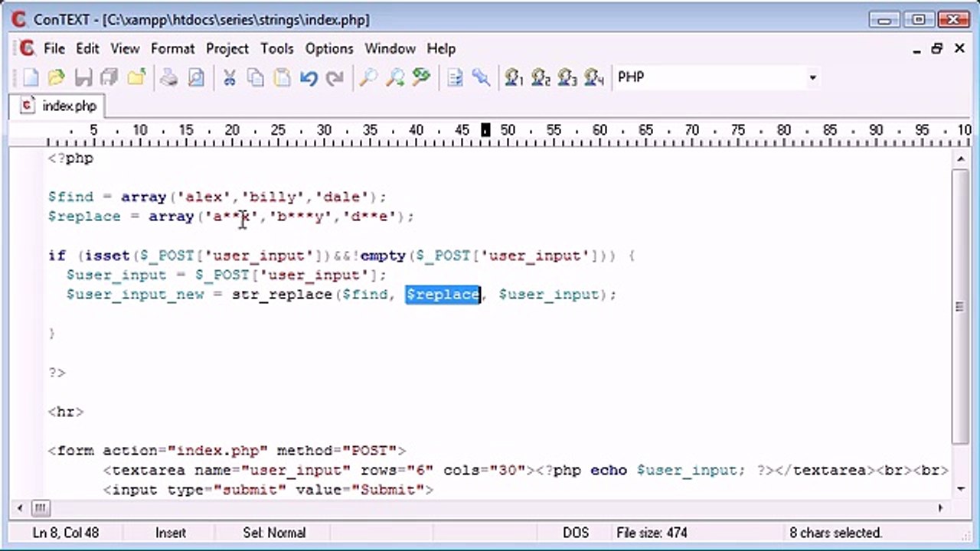Click the highlighted $replace text
Viewport: 980px width, 551px height.
coord(443,295)
